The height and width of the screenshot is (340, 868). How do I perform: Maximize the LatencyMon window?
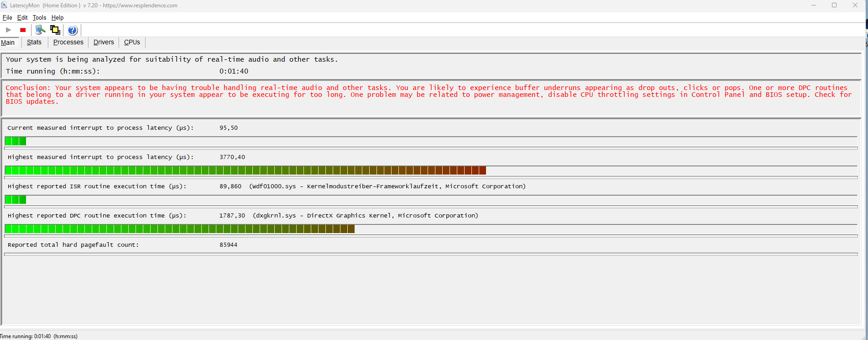click(834, 5)
